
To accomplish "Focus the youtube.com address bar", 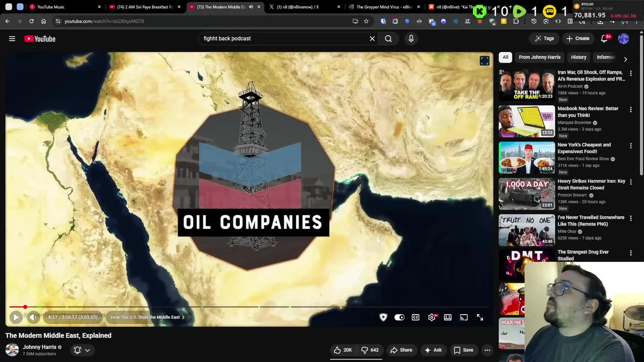I will 201,21.
